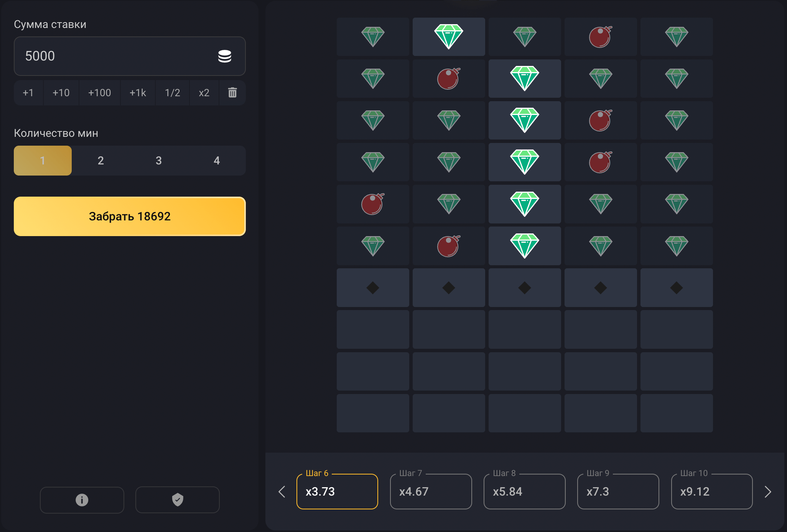787x532 pixels.
Task: Select 2 mines option
Action: pos(100,161)
